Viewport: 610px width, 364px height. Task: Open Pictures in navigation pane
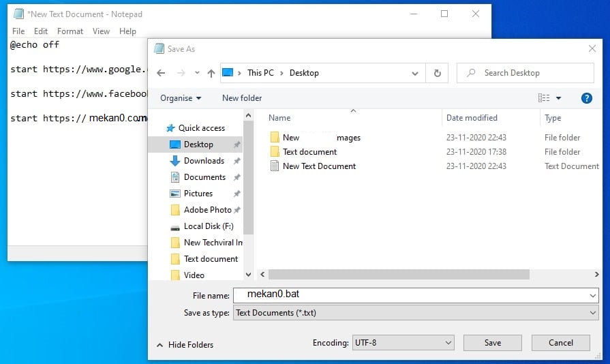tap(198, 194)
